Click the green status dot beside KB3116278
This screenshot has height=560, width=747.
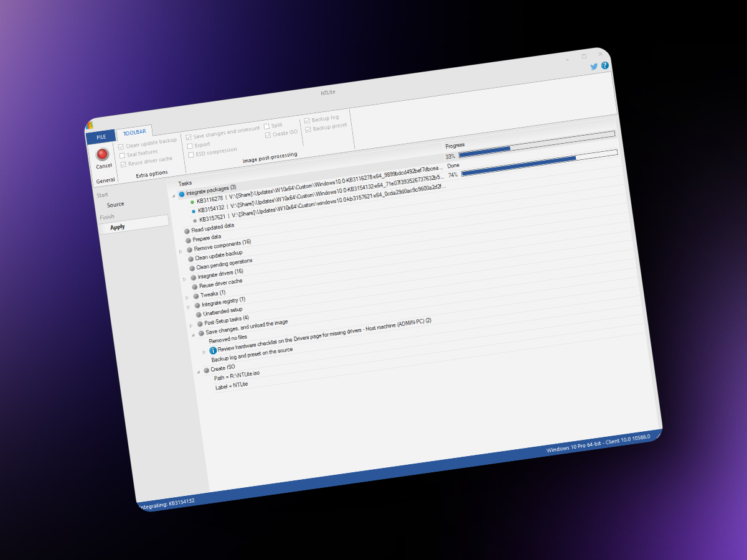[x=192, y=202]
